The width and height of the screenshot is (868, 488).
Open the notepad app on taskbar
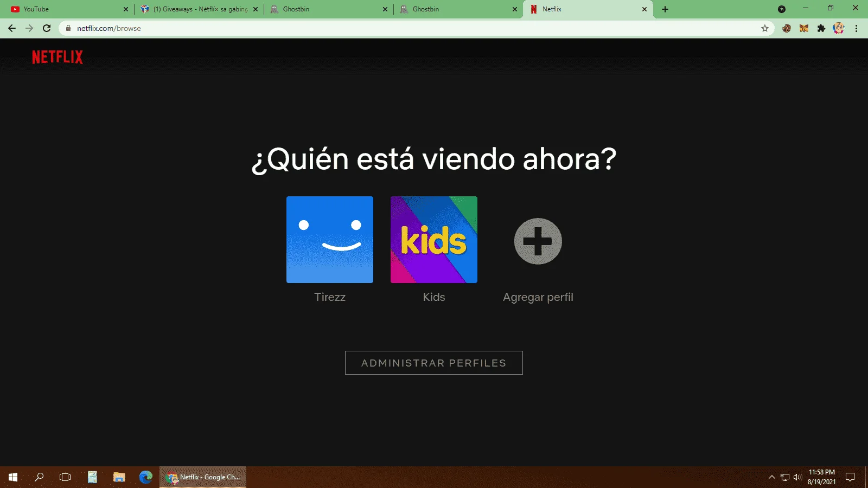tap(92, 477)
